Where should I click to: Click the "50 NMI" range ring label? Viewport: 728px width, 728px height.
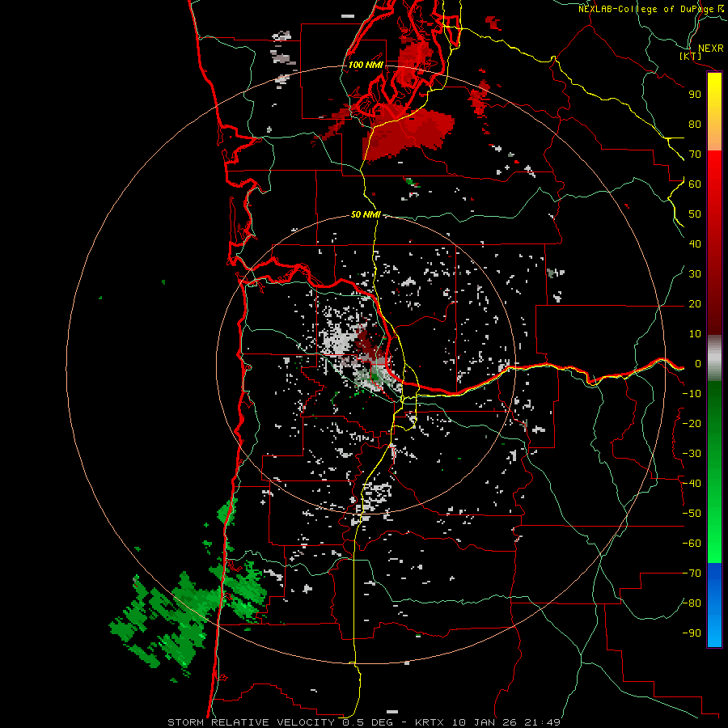[x=366, y=214]
